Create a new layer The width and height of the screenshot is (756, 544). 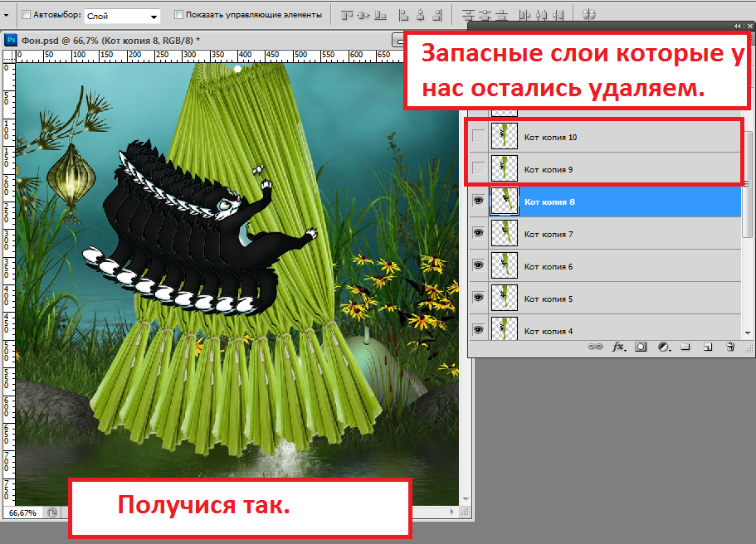[x=708, y=347]
